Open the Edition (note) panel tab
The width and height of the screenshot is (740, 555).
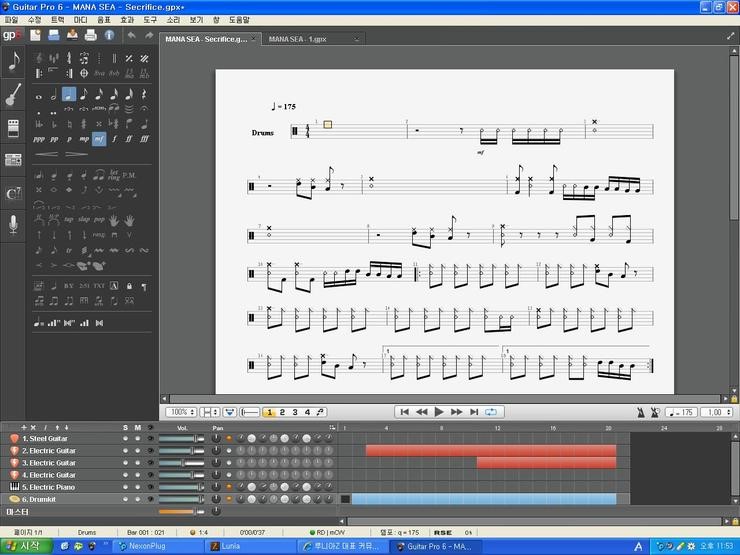pyautogui.click(x=13, y=60)
